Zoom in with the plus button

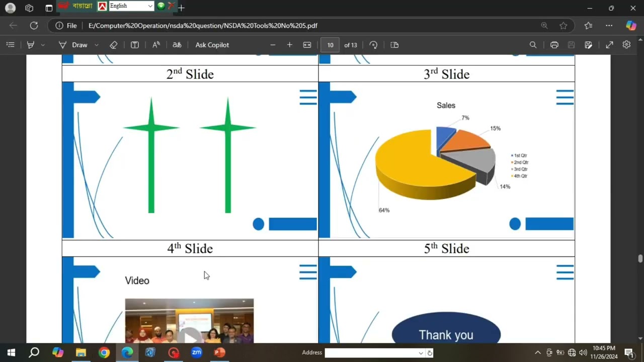[x=289, y=45]
